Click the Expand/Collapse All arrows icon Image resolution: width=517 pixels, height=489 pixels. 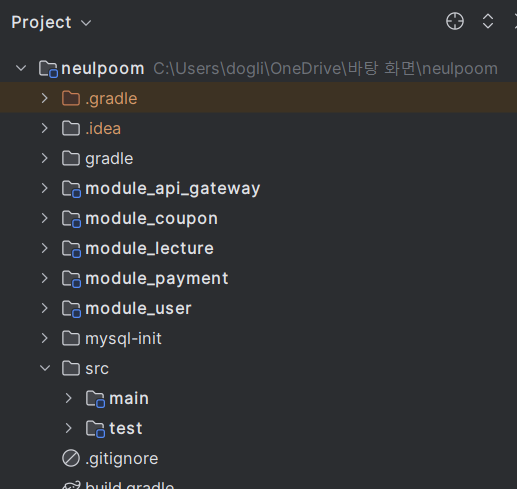[488, 22]
